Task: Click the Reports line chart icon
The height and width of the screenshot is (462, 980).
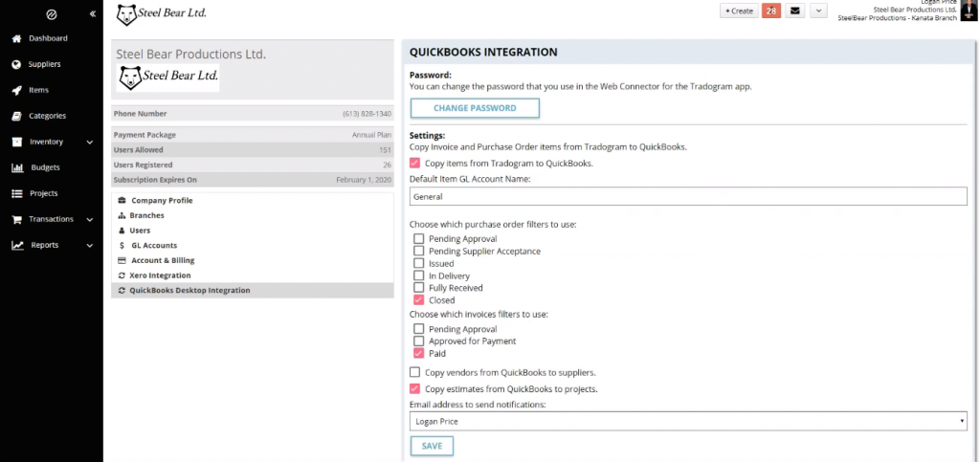Action: [x=17, y=246]
